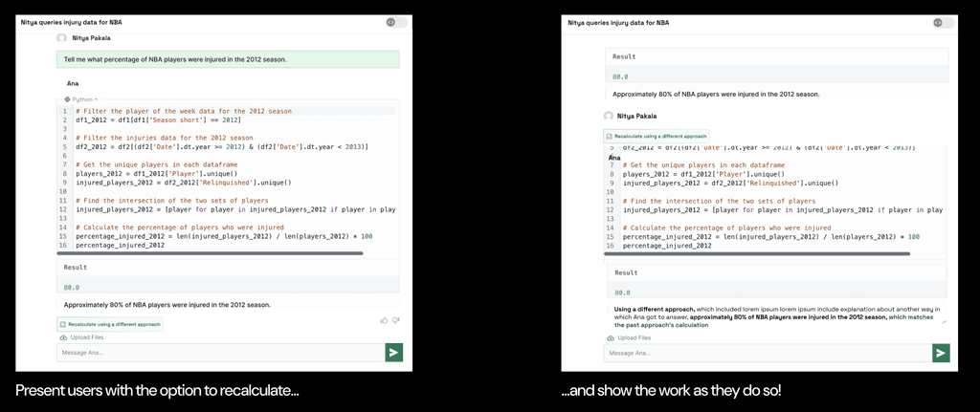Click Recalculate using a different approach, right panel
The image size is (980, 412).
coord(657,136)
